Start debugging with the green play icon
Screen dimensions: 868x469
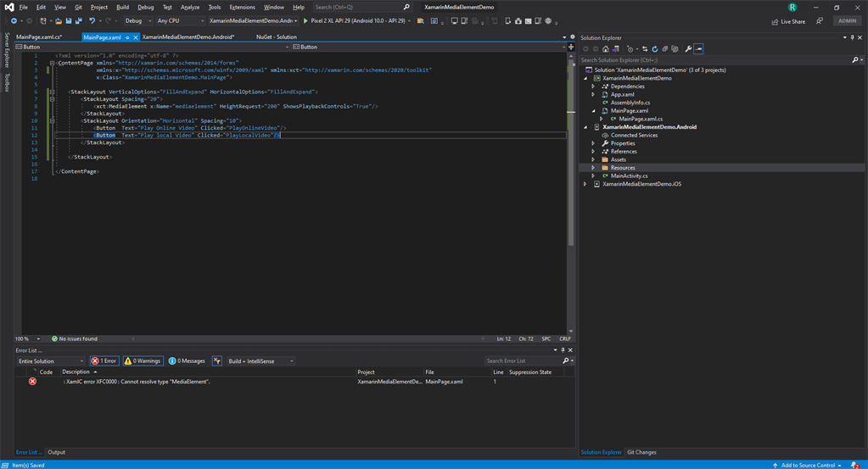(x=305, y=21)
